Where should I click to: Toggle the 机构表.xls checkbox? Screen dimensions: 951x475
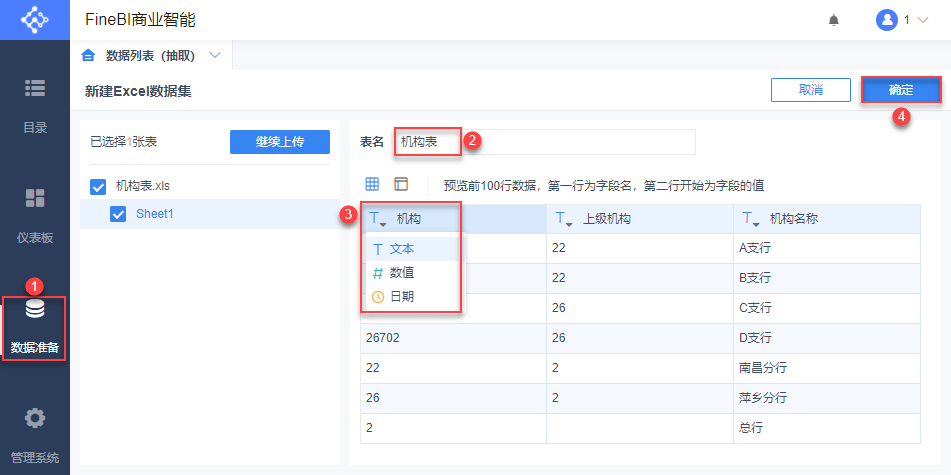click(x=98, y=186)
